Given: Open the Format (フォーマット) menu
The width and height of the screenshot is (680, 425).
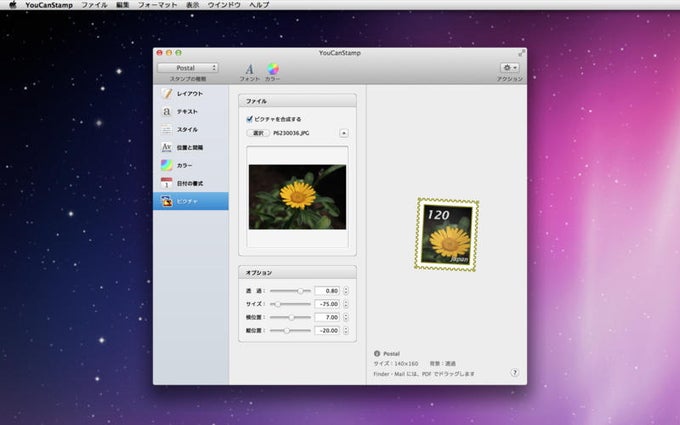Looking at the screenshot, I should 157,5.
